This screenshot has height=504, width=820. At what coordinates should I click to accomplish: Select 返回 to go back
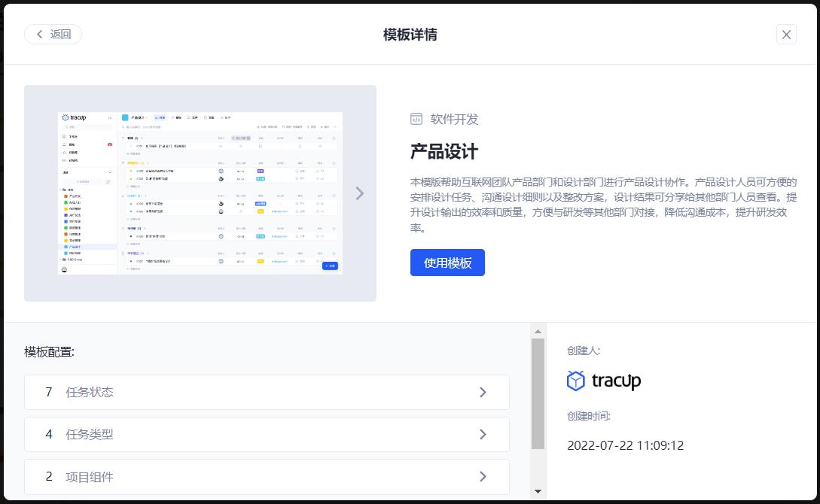53,34
